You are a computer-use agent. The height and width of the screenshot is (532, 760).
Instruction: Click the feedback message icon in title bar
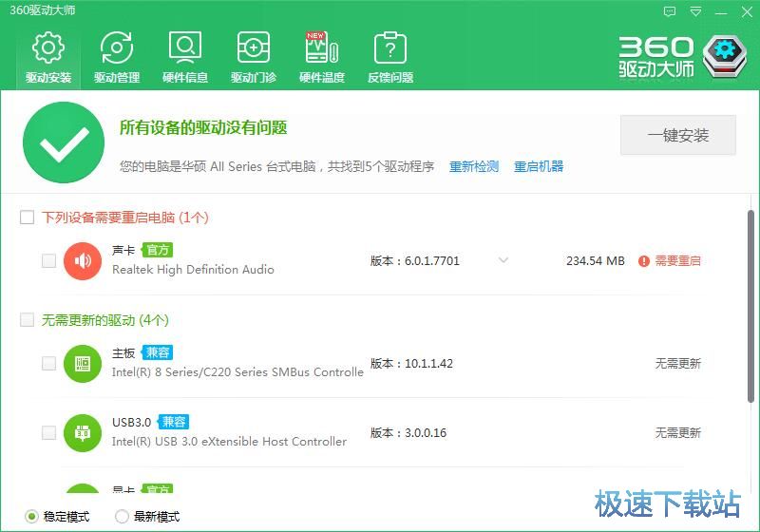(x=670, y=11)
